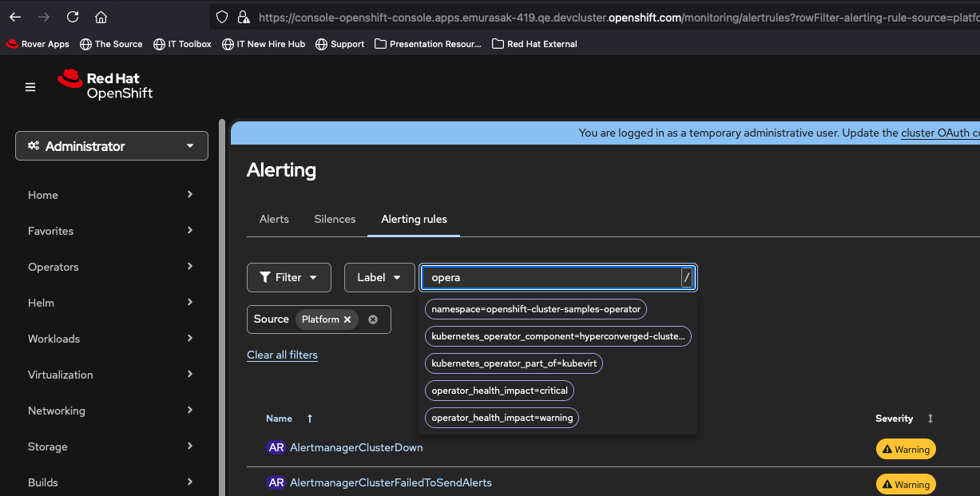The width and height of the screenshot is (980, 496).
Task: Switch to the Alerts tab
Action: pyautogui.click(x=274, y=219)
